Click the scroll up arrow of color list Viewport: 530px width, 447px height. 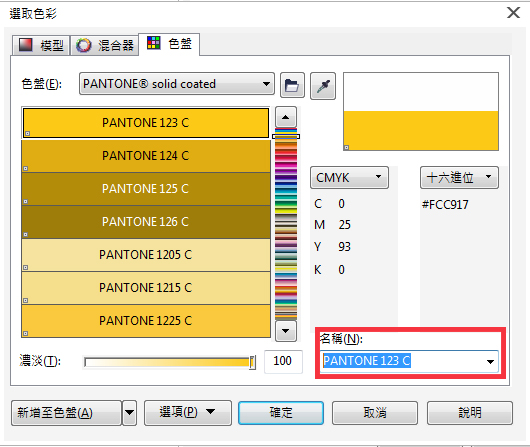286,117
